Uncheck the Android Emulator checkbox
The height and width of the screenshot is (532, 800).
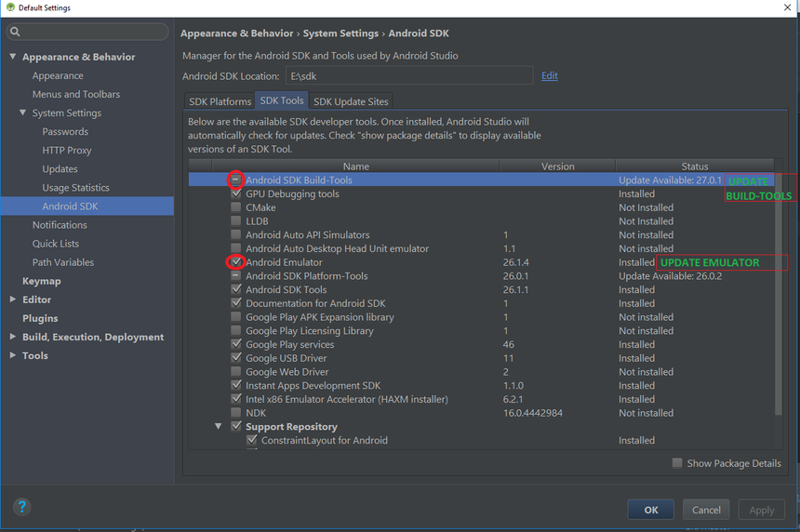click(236, 262)
